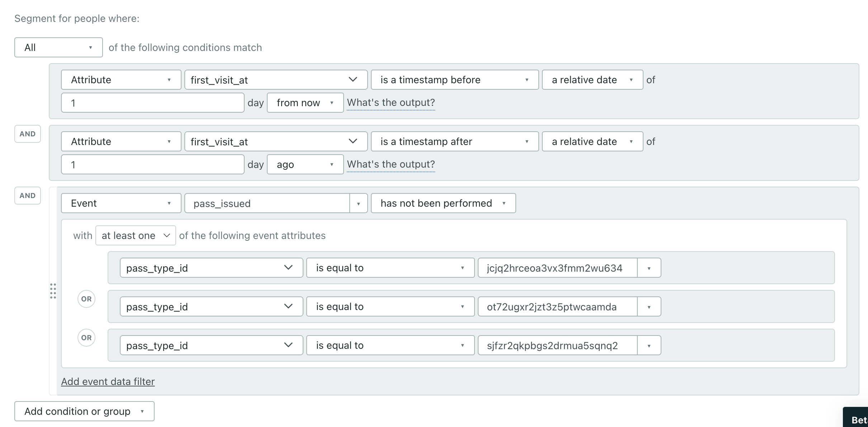Change the 'ago' direction dropdown

click(x=305, y=164)
